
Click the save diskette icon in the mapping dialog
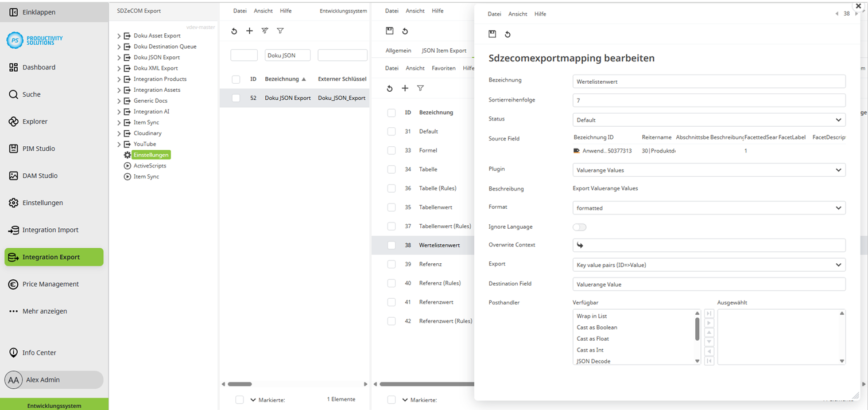(x=492, y=34)
